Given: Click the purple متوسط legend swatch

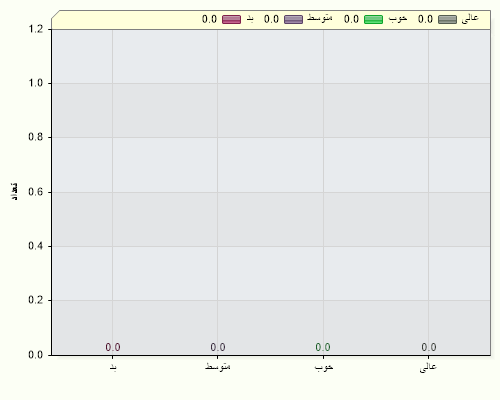Looking at the screenshot, I should [293, 19].
